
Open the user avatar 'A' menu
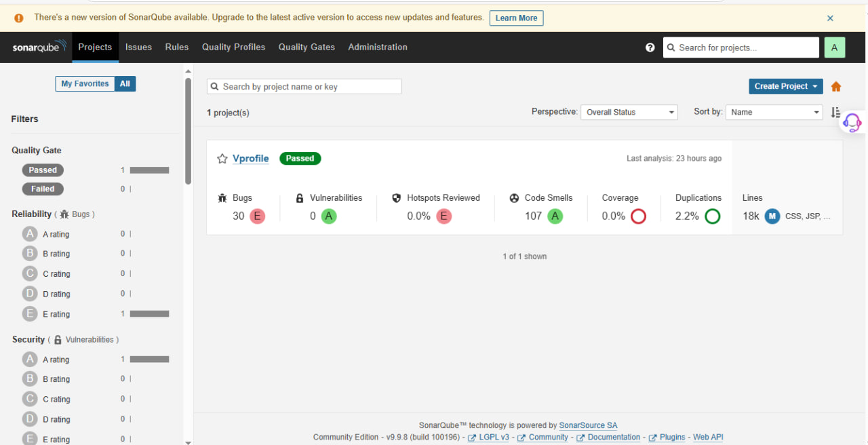(x=835, y=47)
